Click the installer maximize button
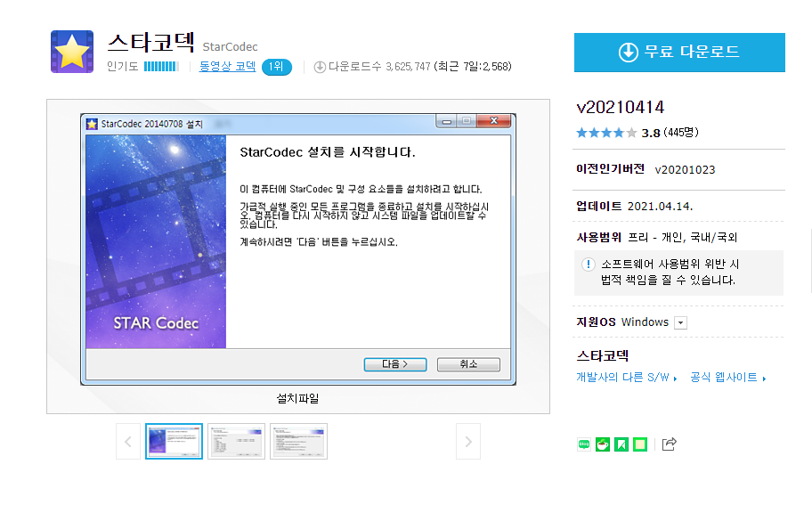This screenshot has height=505, width=812. 467,120
